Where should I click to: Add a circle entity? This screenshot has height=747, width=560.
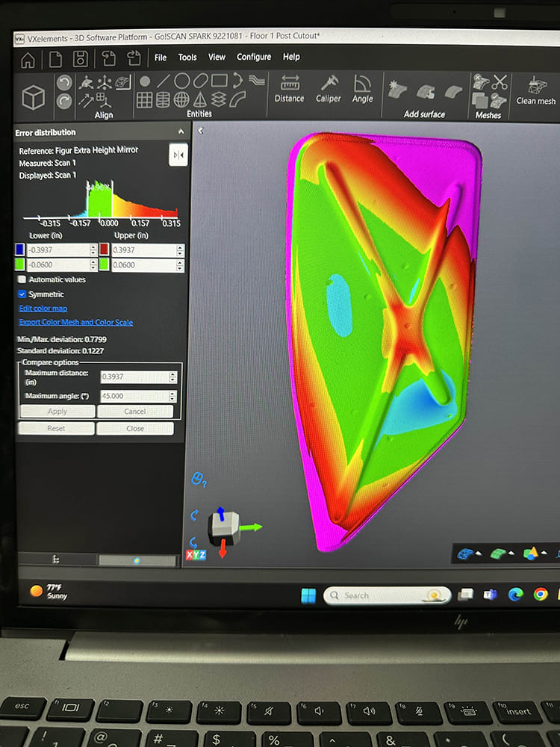(x=182, y=81)
